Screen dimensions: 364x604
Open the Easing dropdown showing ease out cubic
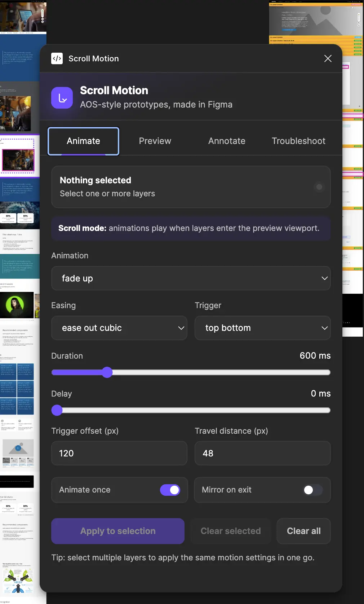[119, 328]
